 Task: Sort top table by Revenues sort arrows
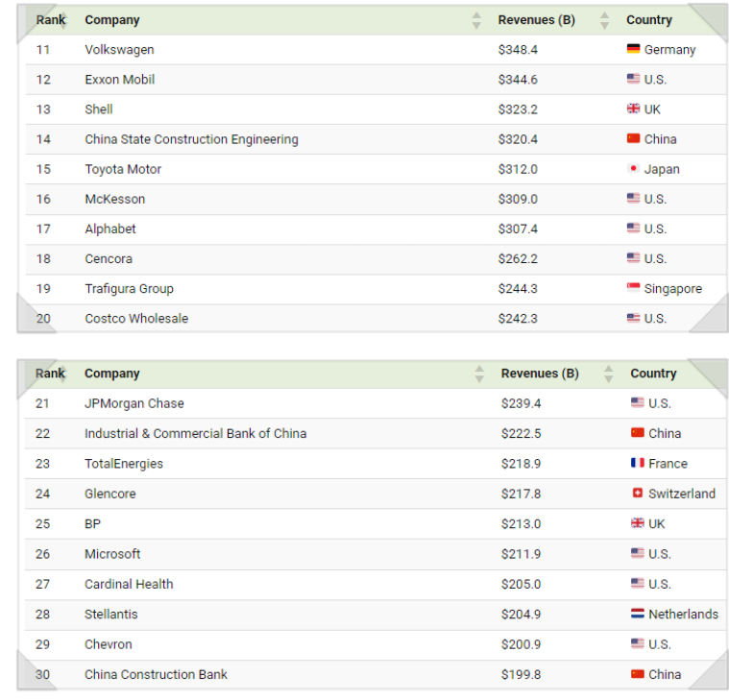[x=604, y=20]
